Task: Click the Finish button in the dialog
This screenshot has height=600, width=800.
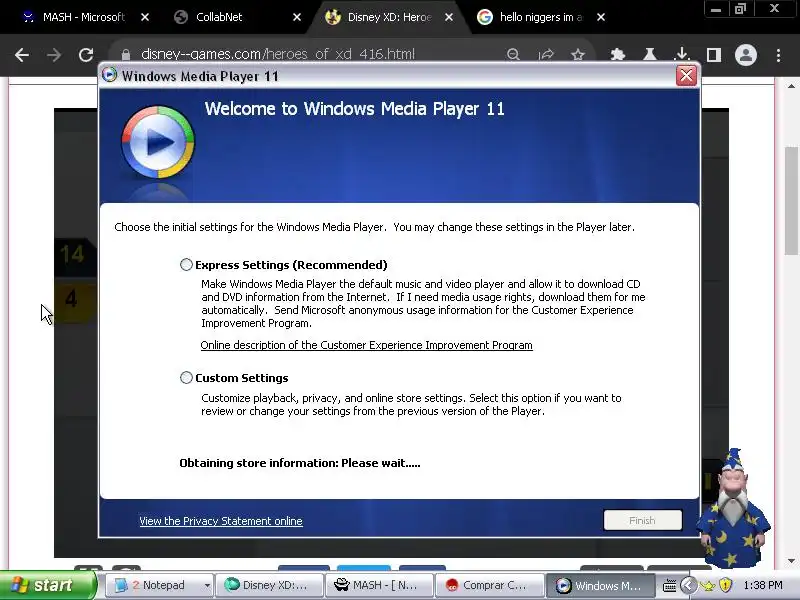Action: click(642, 520)
